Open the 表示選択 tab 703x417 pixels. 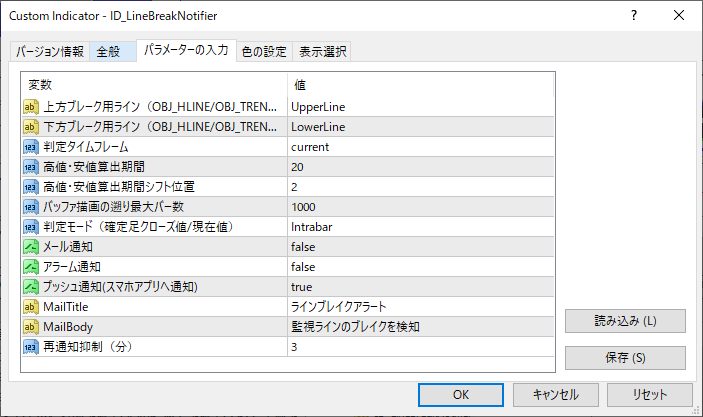tap(323, 52)
